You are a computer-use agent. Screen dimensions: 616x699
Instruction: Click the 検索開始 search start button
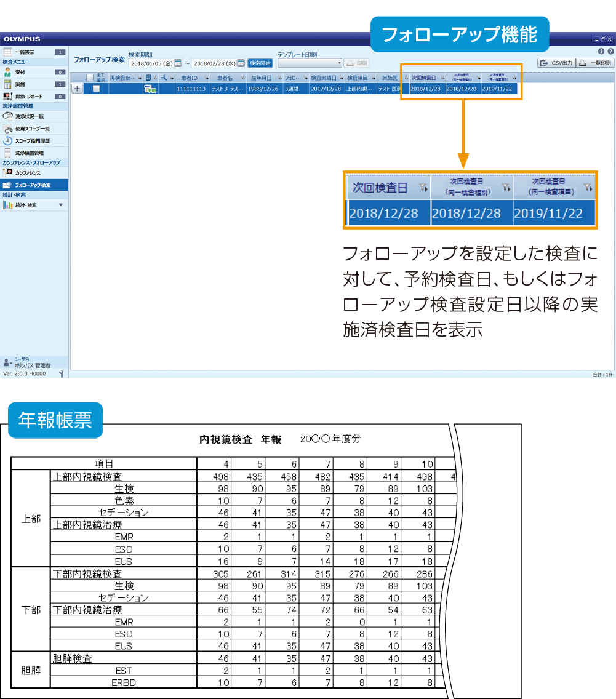click(260, 63)
